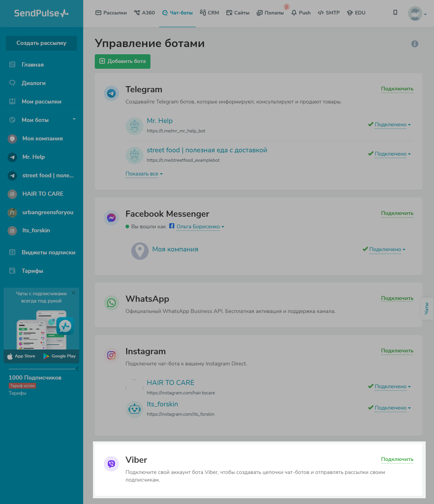Click the Виджеты подписки sidebar icon

pyautogui.click(x=12, y=252)
